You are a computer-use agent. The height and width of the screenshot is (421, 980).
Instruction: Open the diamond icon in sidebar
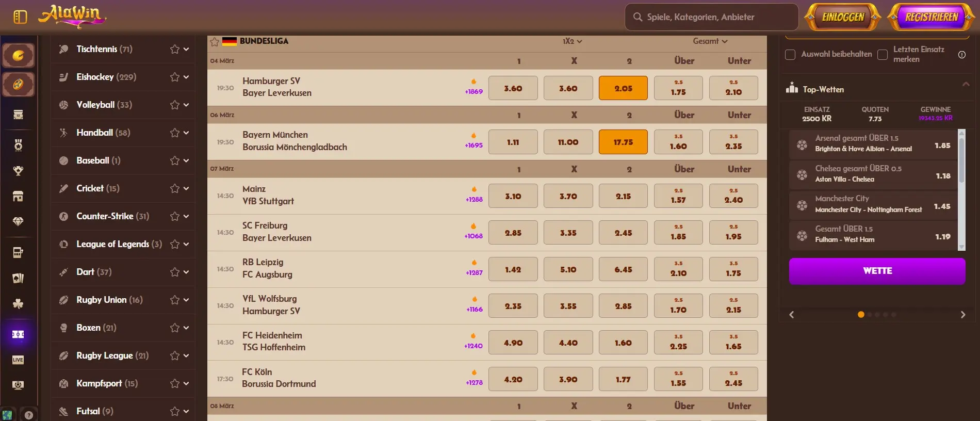[x=18, y=221]
